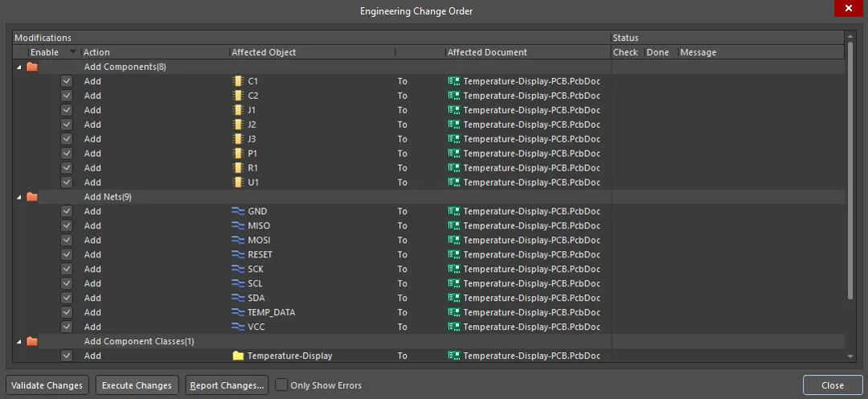Click the PcbDoc icon in J2 row
Image resolution: width=868 pixels, height=399 pixels.
tap(454, 124)
